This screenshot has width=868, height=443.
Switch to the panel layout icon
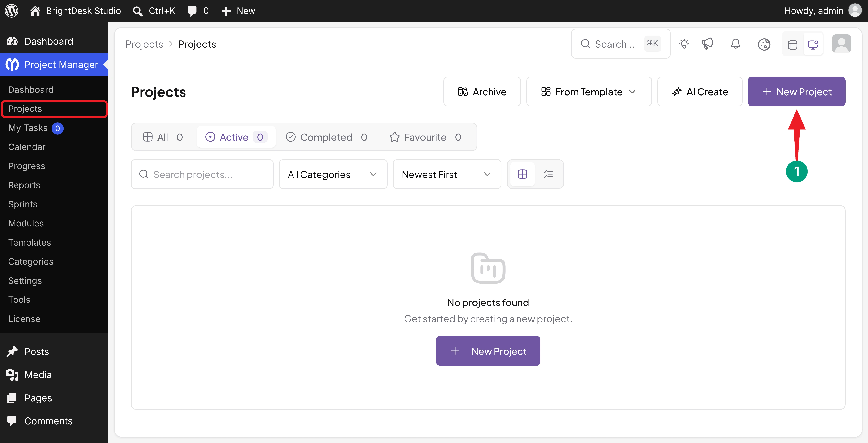point(793,44)
